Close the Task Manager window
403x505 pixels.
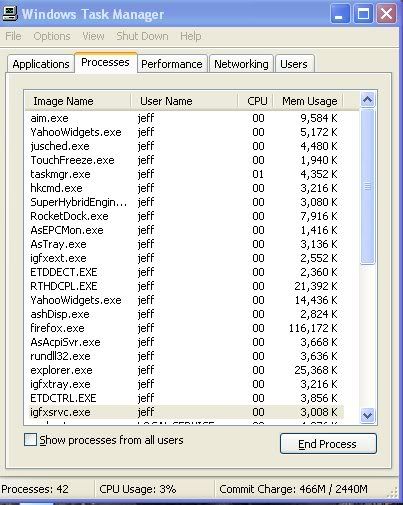[x=386, y=14]
